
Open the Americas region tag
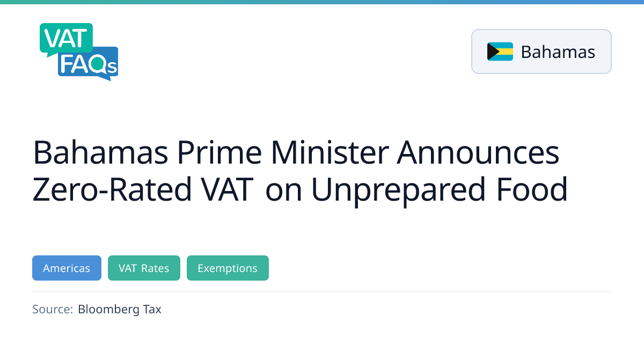click(x=67, y=268)
